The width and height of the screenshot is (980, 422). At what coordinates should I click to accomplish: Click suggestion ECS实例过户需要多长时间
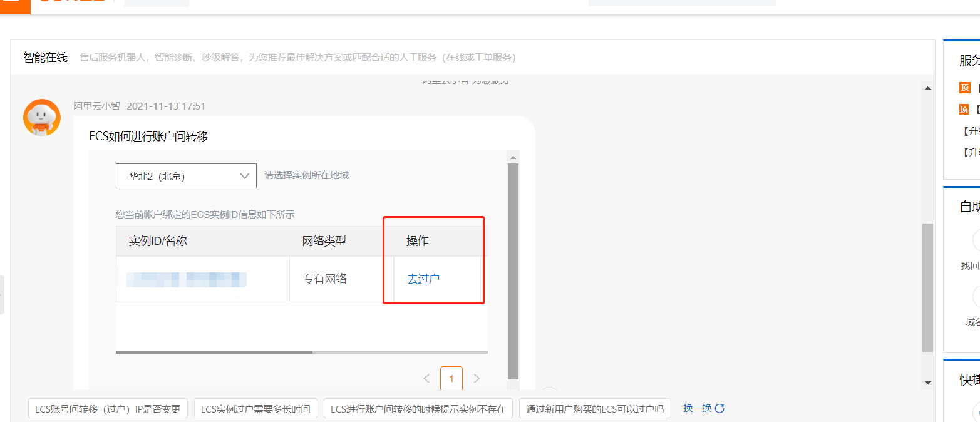click(x=255, y=409)
